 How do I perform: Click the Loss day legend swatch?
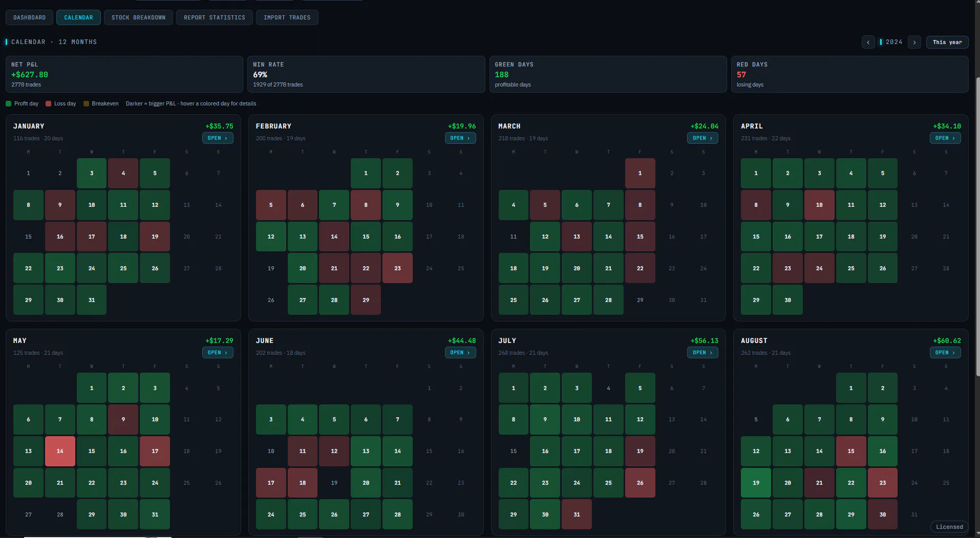pyautogui.click(x=48, y=103)
